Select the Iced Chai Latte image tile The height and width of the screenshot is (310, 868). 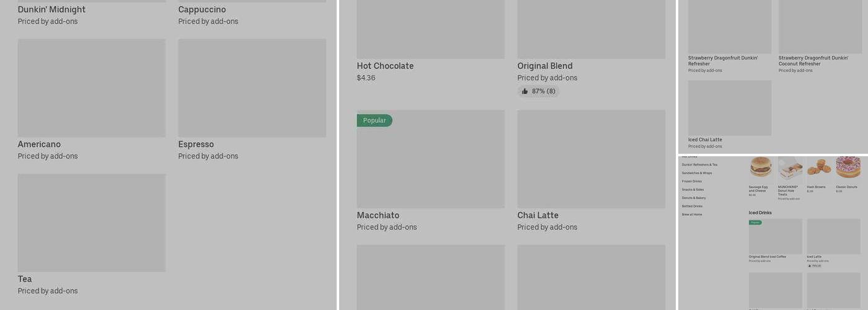[x=730, y=108]
